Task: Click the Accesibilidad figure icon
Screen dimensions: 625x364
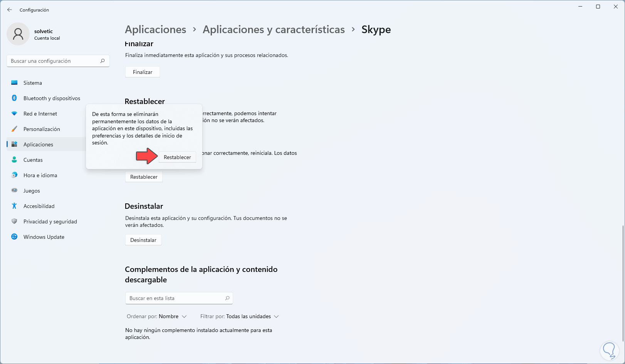Action: [14, 206]
